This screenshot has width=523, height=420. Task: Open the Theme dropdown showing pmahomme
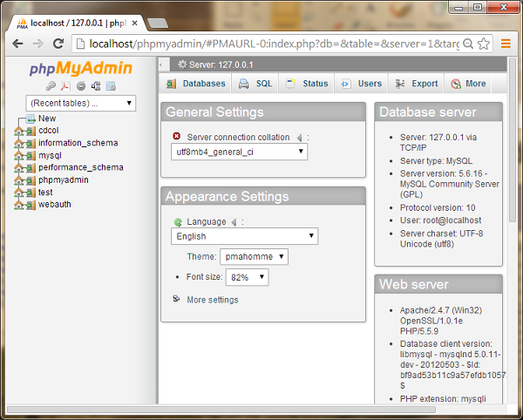(254, 257)
